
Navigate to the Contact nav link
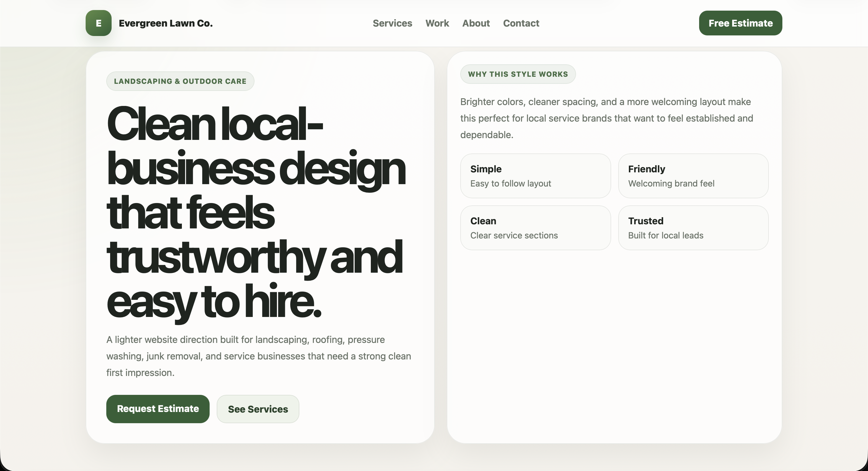coord(521,23)
